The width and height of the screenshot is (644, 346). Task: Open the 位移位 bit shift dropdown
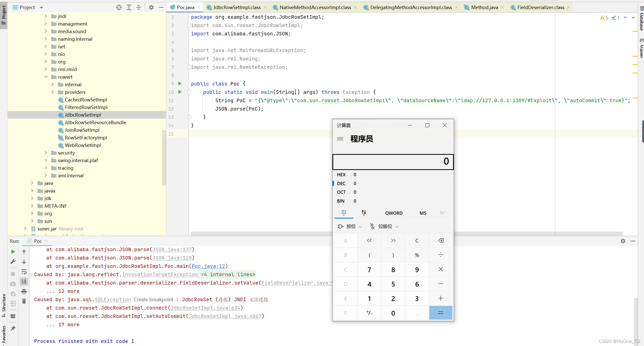coord(384,226)
